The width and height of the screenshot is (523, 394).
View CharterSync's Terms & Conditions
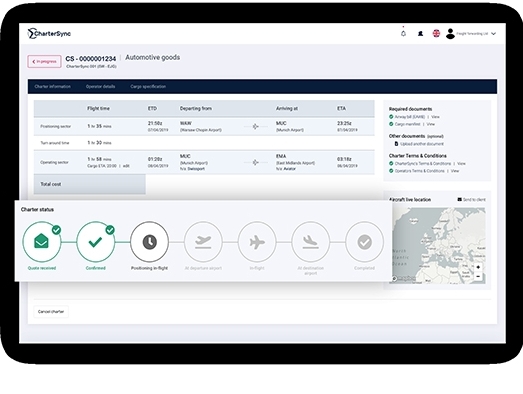coord(461,163)
